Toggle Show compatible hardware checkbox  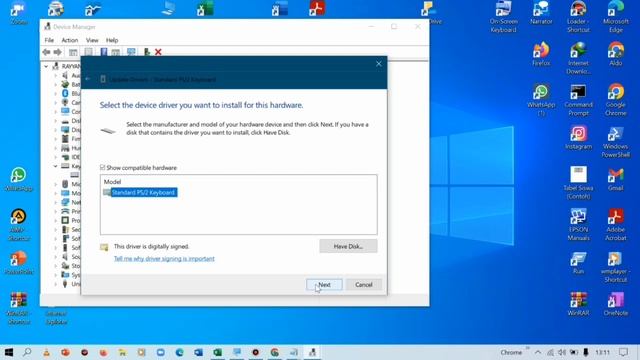102,167
